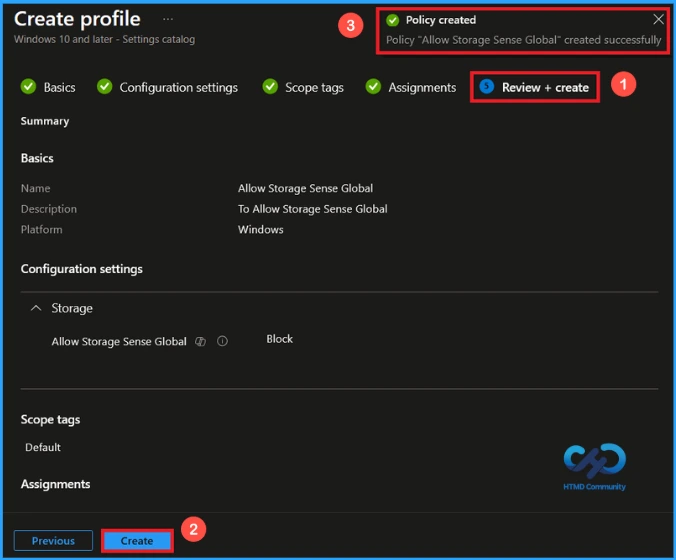676x560 pixels.
Task: Click the Copilot icon beside Allow Storage Sense Global
Action: click(x=200, y=341)
